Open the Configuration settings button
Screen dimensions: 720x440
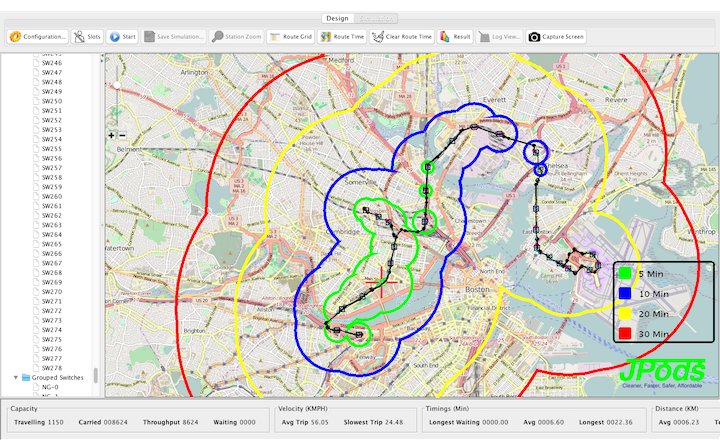pos(39,37)
